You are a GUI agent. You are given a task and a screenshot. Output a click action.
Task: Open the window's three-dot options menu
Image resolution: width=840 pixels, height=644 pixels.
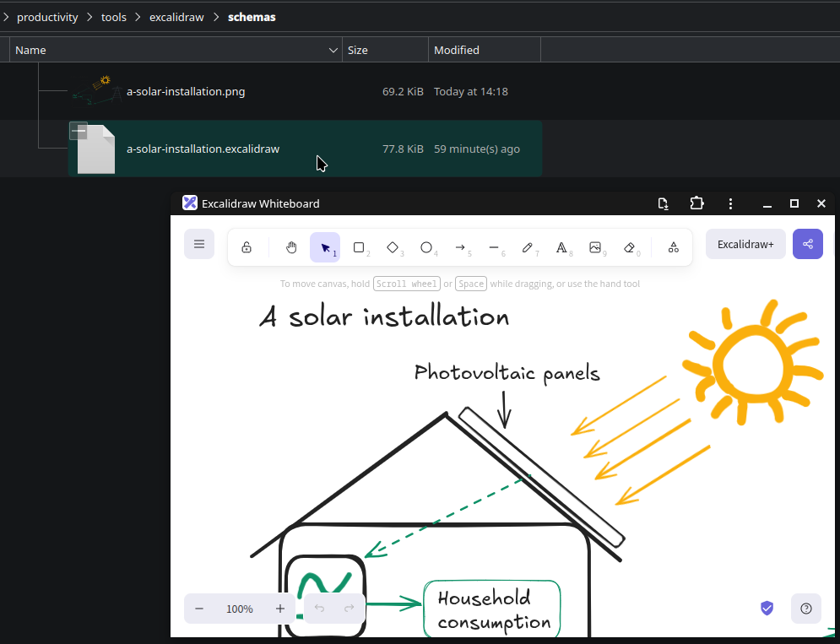(730, 203)
